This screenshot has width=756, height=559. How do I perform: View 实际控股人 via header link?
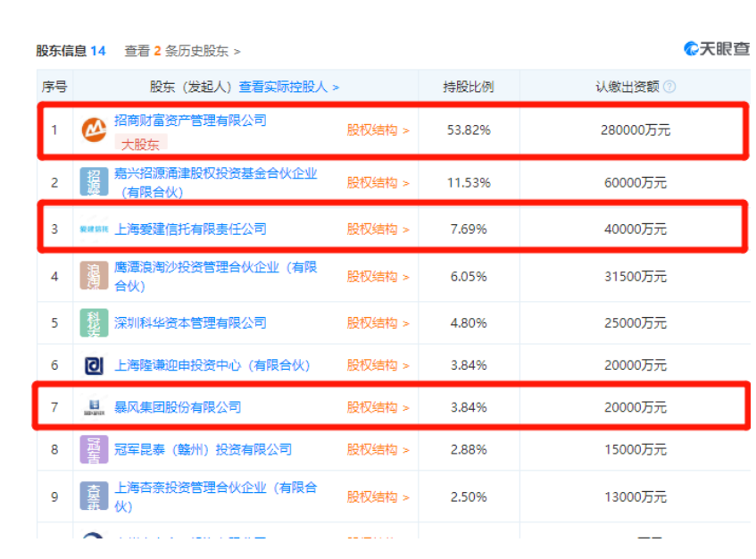click(x=289, y=87)
